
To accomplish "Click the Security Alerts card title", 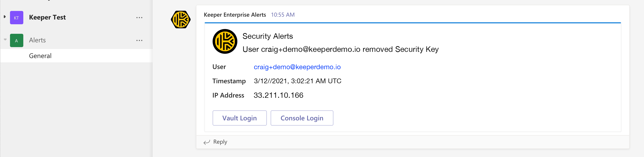I will coord(268,36).
